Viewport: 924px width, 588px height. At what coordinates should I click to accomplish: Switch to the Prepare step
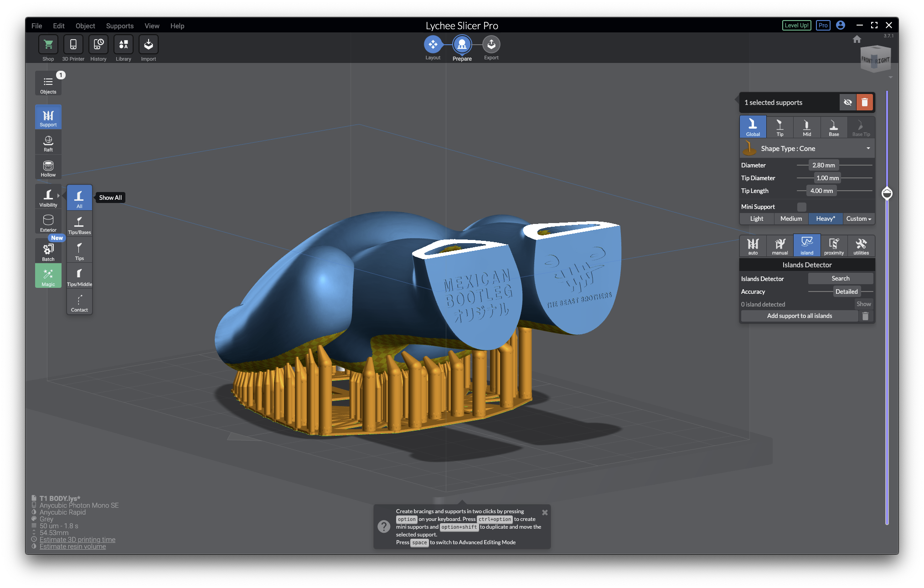[x=462, y=45]
